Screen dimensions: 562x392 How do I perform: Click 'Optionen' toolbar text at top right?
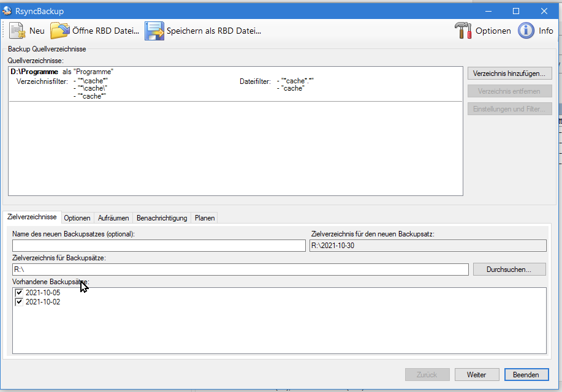coord(493,31)
